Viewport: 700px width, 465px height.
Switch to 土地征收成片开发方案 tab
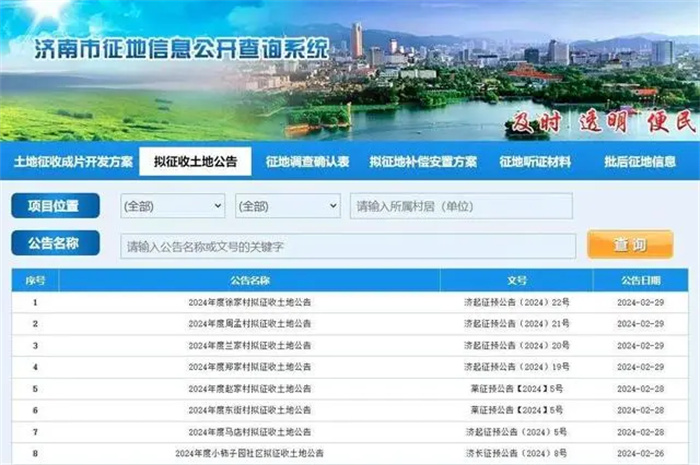point(73,162)
